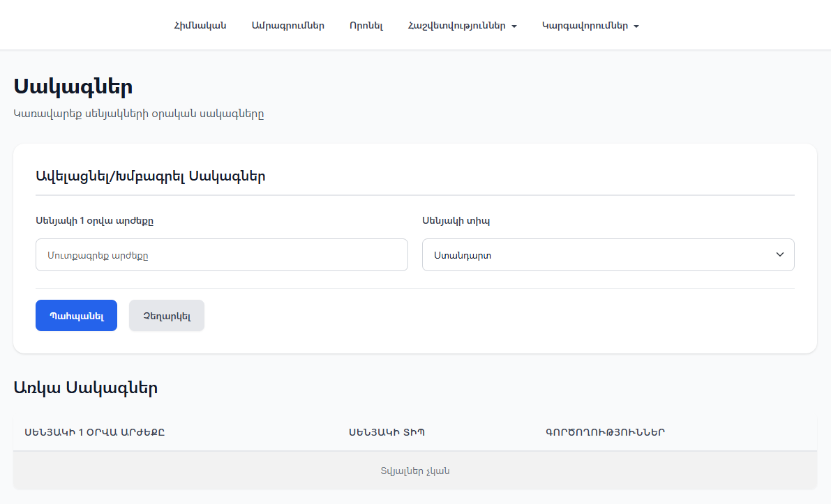Viewport: 831px width, 504px height.
Task: Click the Չեղարկել cancel button
Action: [x=167, y=316]
